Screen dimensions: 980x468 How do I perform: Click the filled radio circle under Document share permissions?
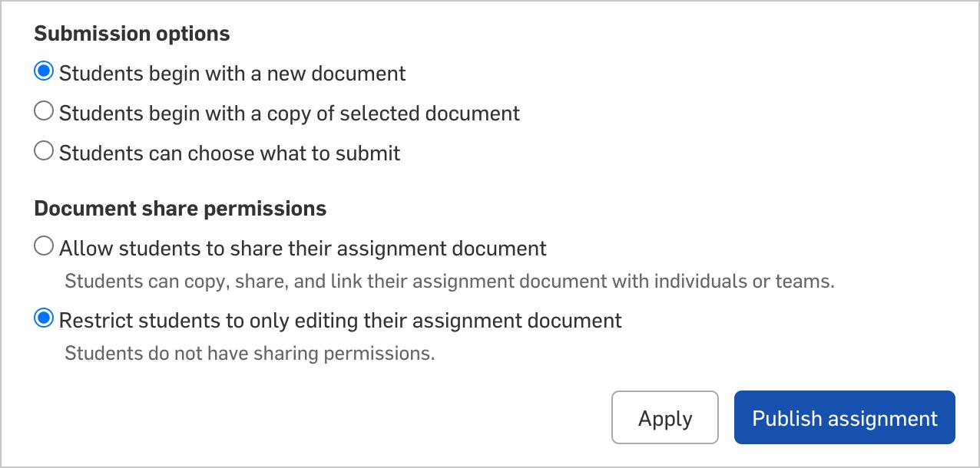[x=45, y=318]
